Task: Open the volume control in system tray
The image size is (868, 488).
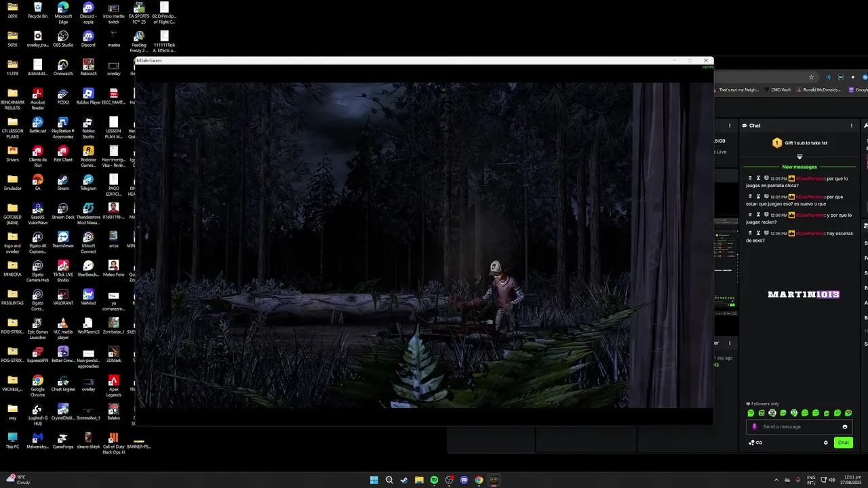Action: (832, 480)
